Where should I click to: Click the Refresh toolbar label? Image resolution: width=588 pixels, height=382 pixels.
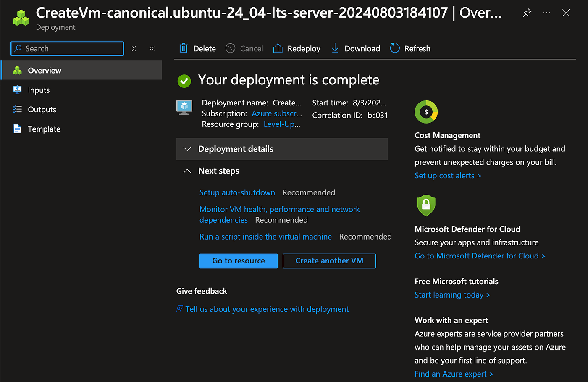(417, 49)
